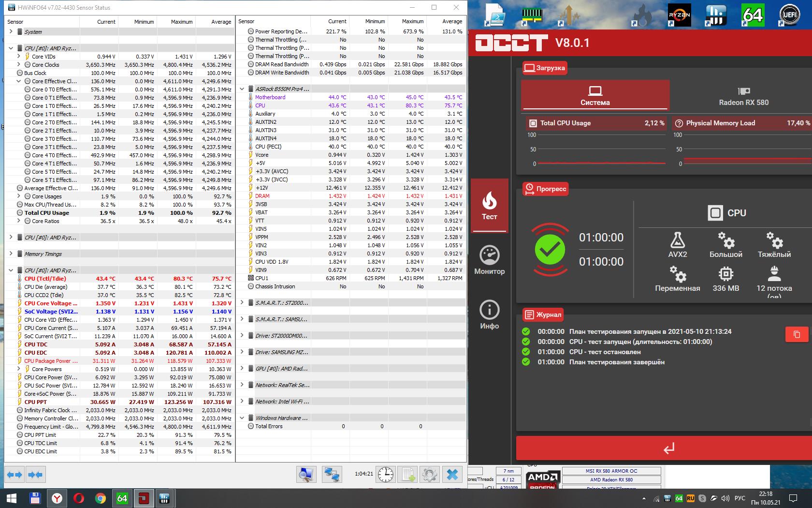This screenshot has height=508, width=812.
Task: Select the Total Errors row
Action: click(x=350, y=426)
